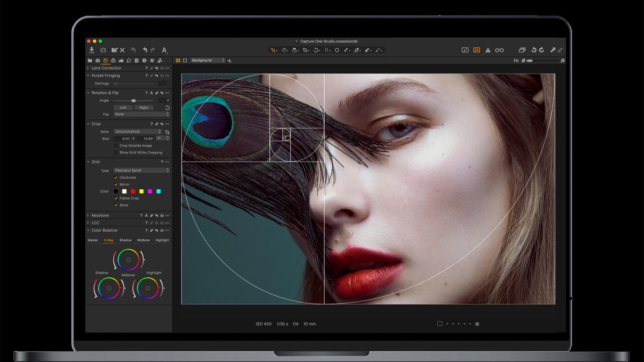Click the exposure warning triangle icon
Screen dimensions: 644x362
point(487,49)
